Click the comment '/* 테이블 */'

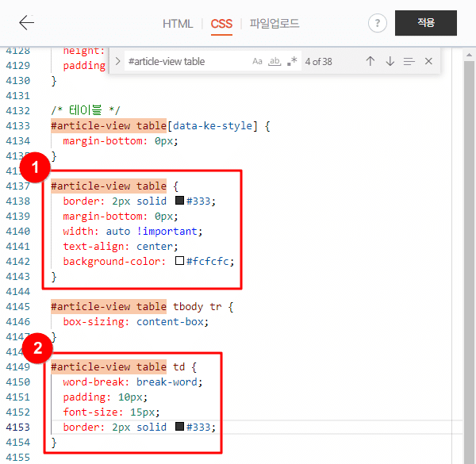(x=86, y=110)
